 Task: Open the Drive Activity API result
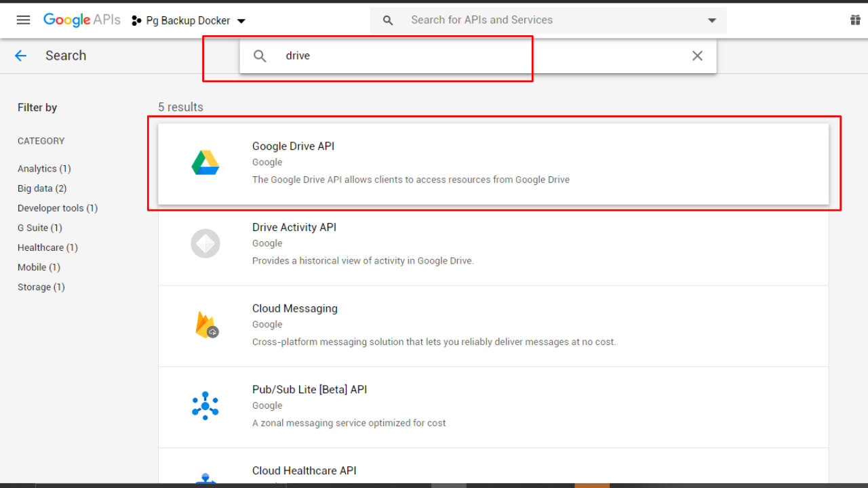(x=493, y=245)
